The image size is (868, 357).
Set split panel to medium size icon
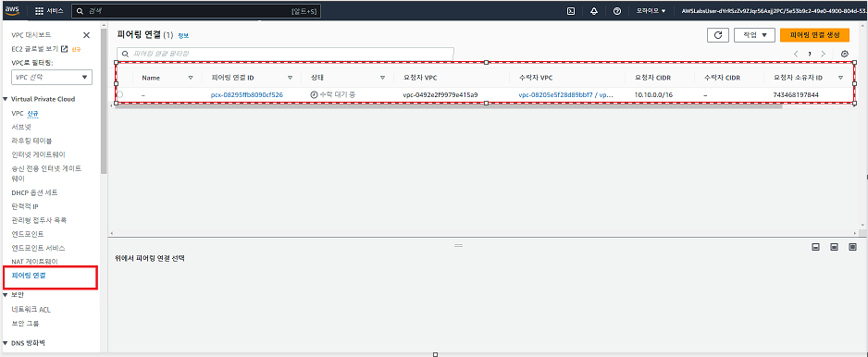pyautogui.click(x=834, y=247)
